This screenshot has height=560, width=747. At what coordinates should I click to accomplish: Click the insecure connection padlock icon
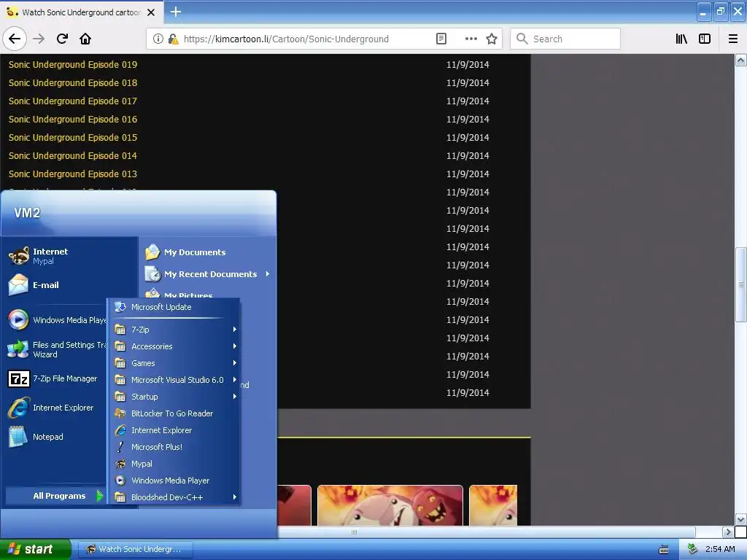pyautogui.click(x=173, y=39)
